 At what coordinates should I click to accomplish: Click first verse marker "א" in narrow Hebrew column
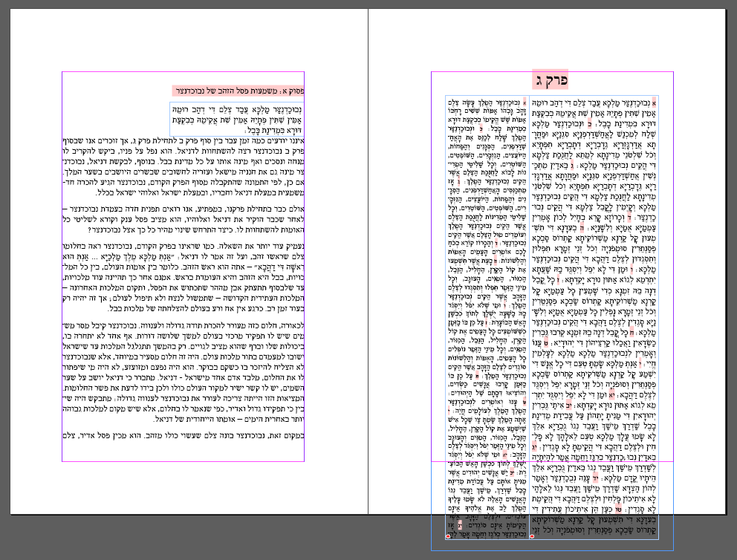[x=525, y=102]
